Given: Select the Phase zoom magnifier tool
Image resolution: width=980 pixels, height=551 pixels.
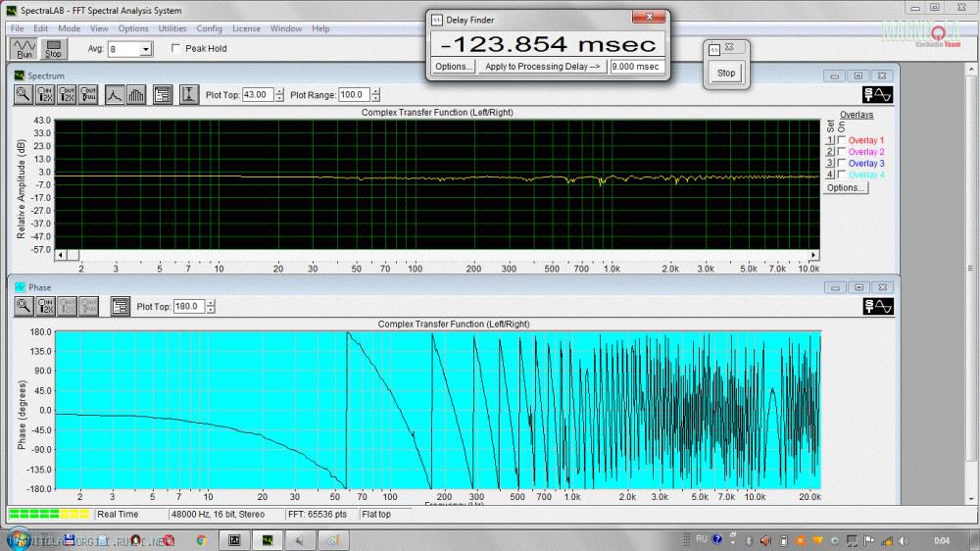Looking at the screenshot, I should 24,306.
